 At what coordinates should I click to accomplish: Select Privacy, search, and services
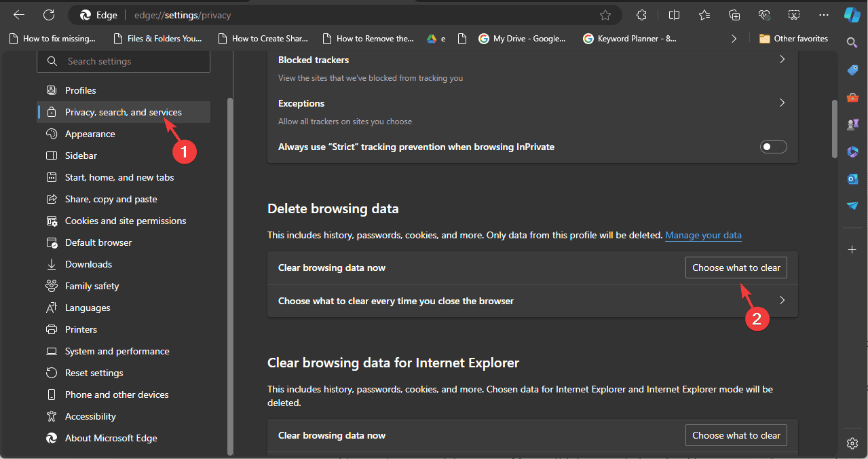tap(124, 112)
